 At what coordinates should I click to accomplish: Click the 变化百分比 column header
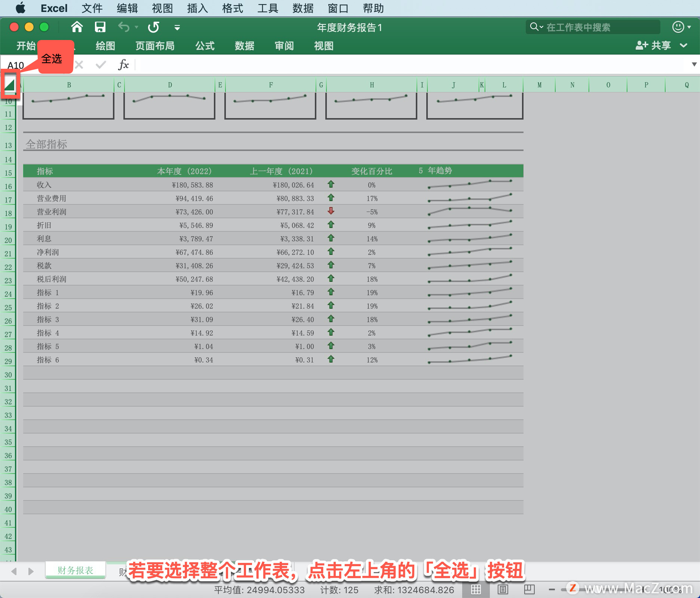pos(372,171)
